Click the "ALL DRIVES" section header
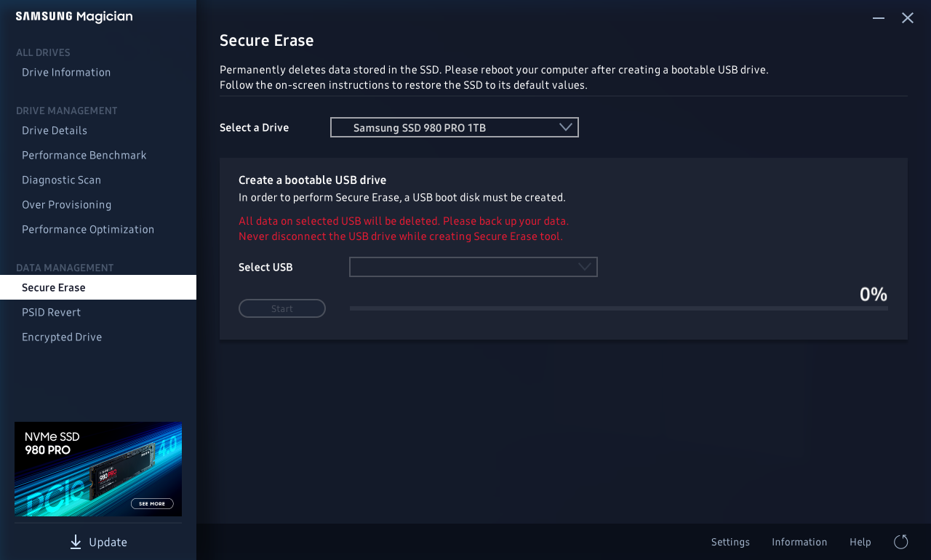The image size is (931, 560). pyautogui.click(x=43, y=52)
